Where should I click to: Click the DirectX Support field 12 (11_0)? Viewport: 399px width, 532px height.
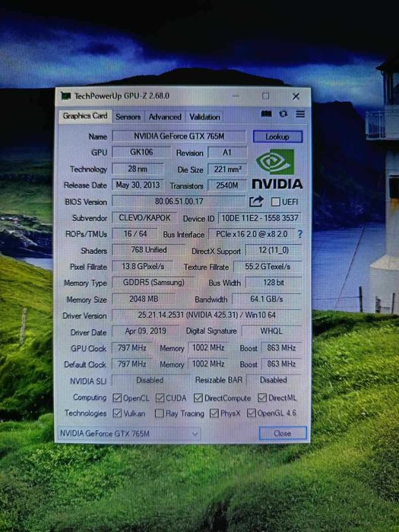[x=274, y=250]
